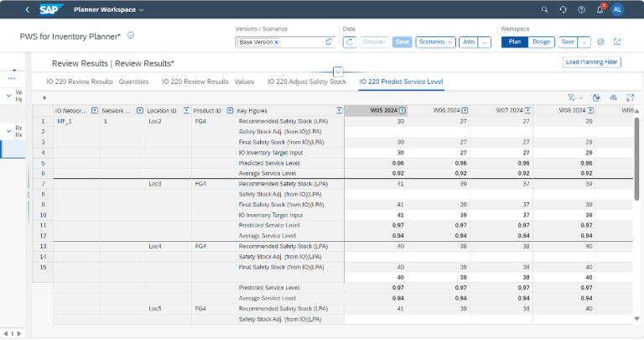Open the W05 2024 column filter dropdown

point(402,111)
